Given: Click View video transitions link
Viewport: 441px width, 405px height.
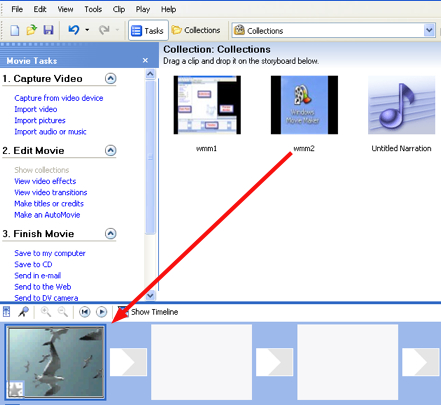Looking at the screenshot, I should [51, 193].
